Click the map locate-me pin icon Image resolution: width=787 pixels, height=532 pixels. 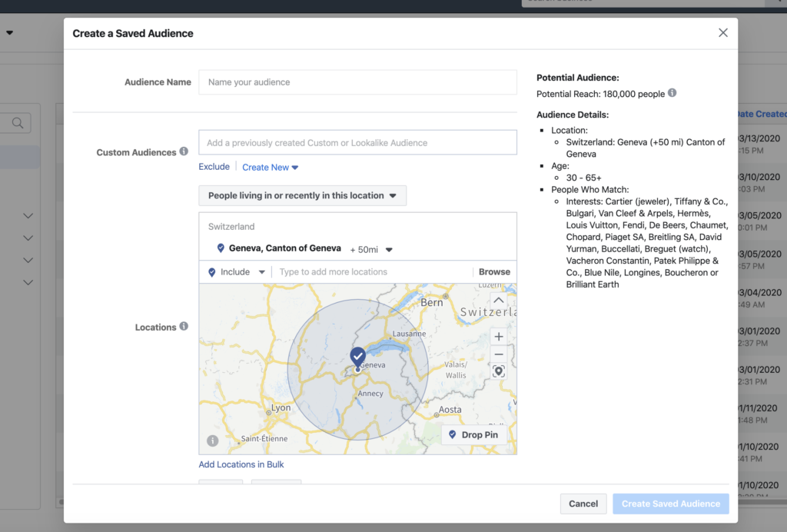coord(498,371)
